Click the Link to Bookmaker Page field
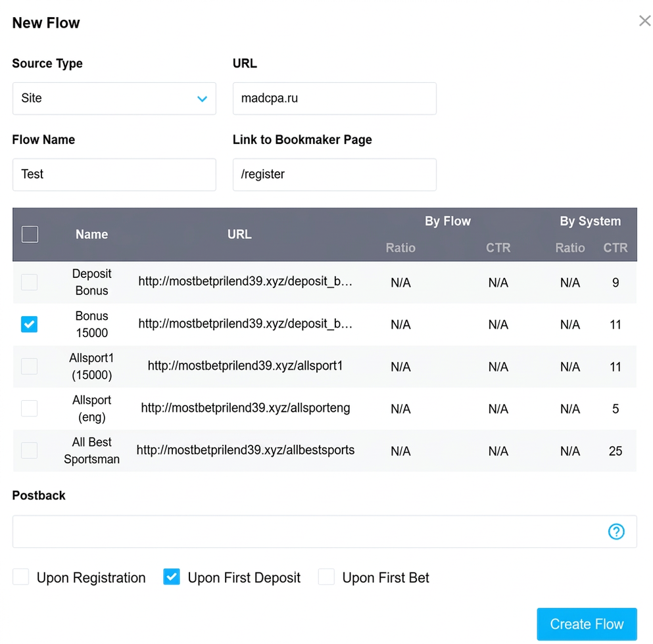 335,174
